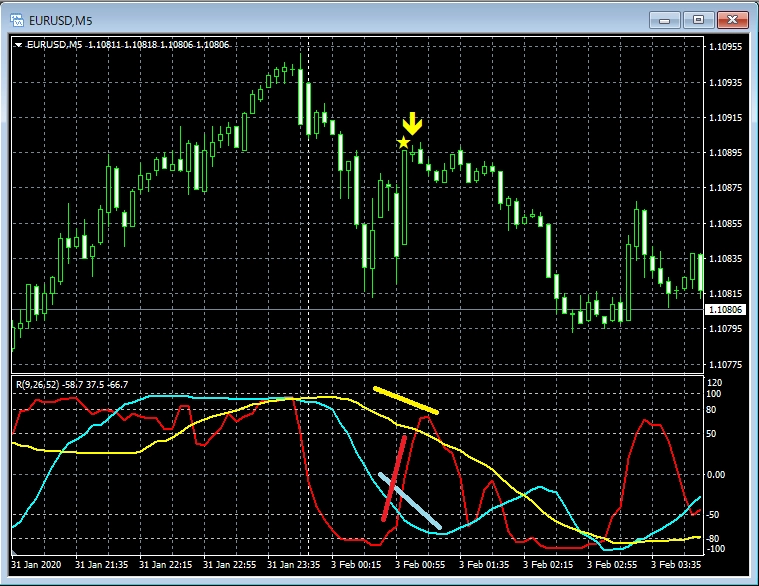Select the yellow trend line in indicator
Image resolution: width=759 pixels, height=586 pixels.
tap(405, 400)
